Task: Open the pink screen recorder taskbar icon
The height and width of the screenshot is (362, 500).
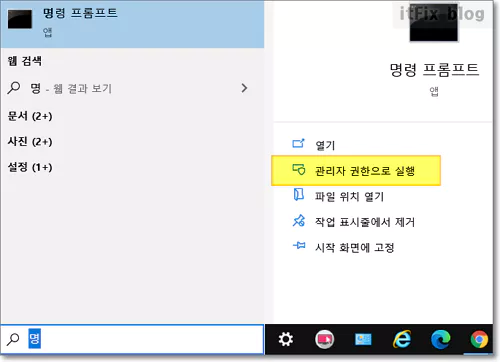Action: 324,339
